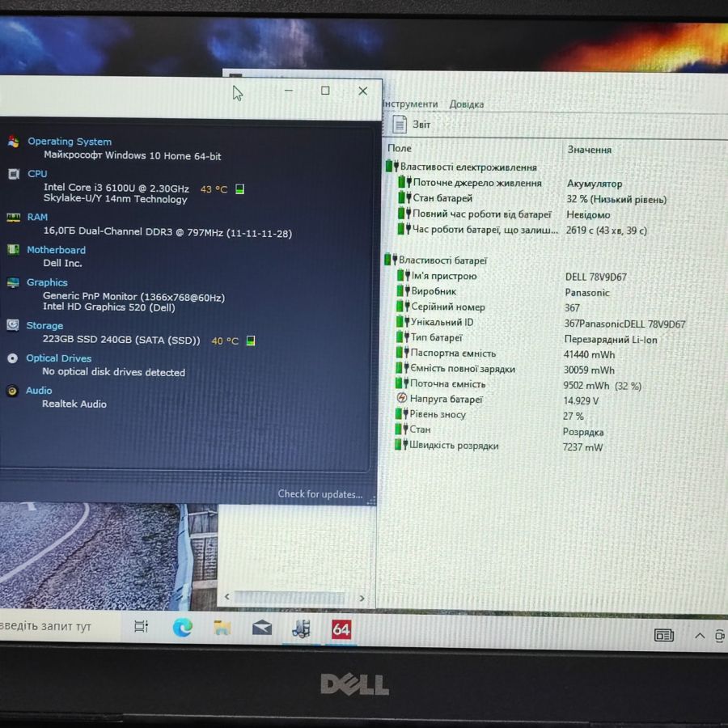Select the Поточна ємність row
The width and height of the screenshot is (728, 728).
tap(518, 384)
